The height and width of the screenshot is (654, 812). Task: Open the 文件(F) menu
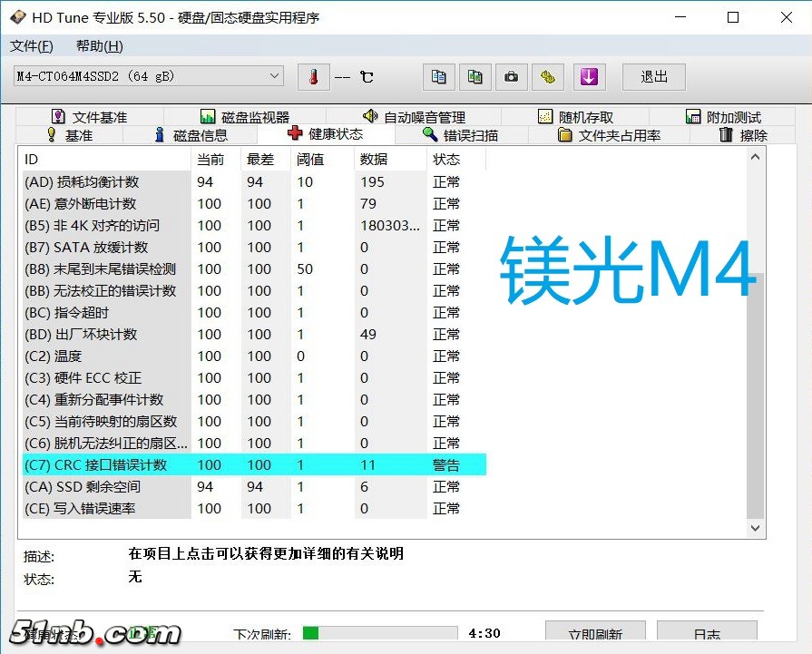point(31,46)
